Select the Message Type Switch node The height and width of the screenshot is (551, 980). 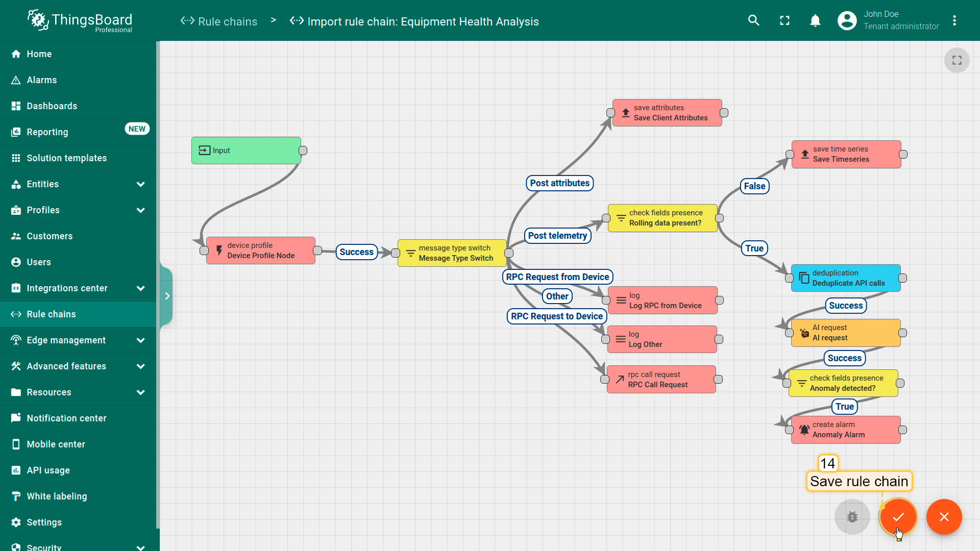(452, 253)
